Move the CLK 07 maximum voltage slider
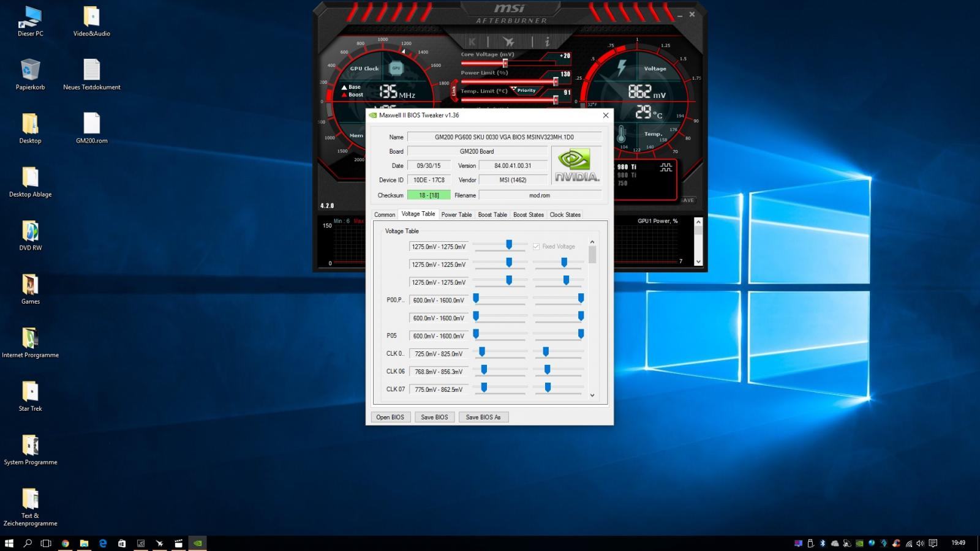Screen dimensions: 980x551 (x=548, y=387)
